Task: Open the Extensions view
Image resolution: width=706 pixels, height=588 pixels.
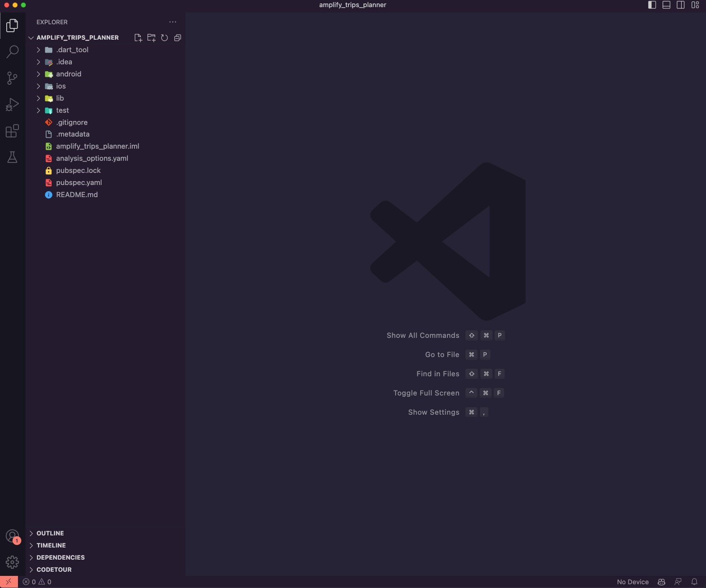Action: point(12,131)
